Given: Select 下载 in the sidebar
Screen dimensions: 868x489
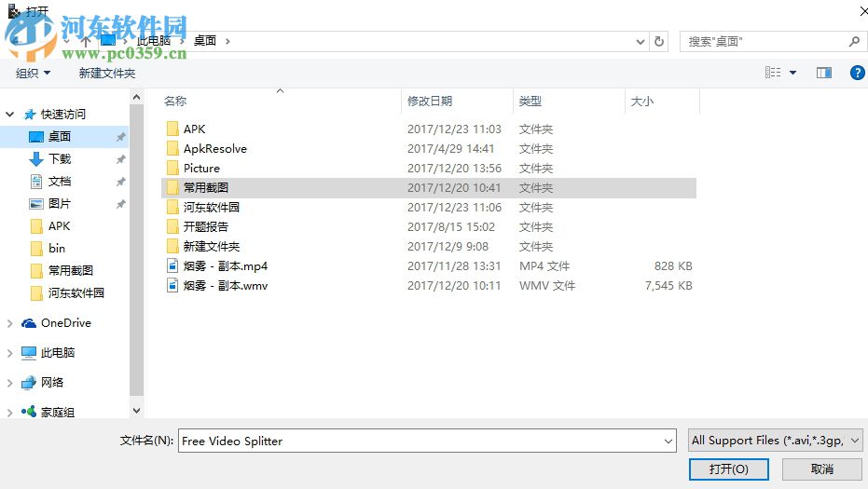Looking at the screenshot, I should pos(60,159).
